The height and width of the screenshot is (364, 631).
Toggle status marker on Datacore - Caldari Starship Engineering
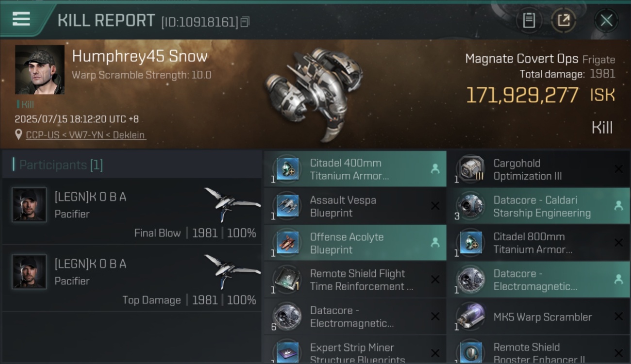pos(618,206)
